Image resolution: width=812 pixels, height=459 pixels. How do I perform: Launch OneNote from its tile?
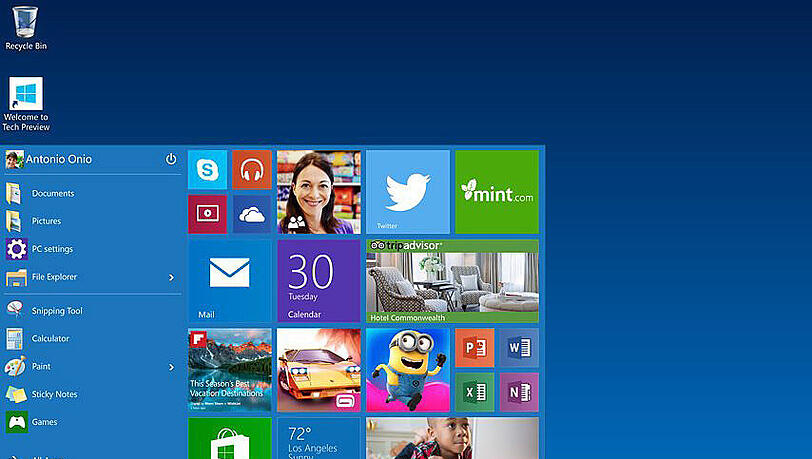519,392
